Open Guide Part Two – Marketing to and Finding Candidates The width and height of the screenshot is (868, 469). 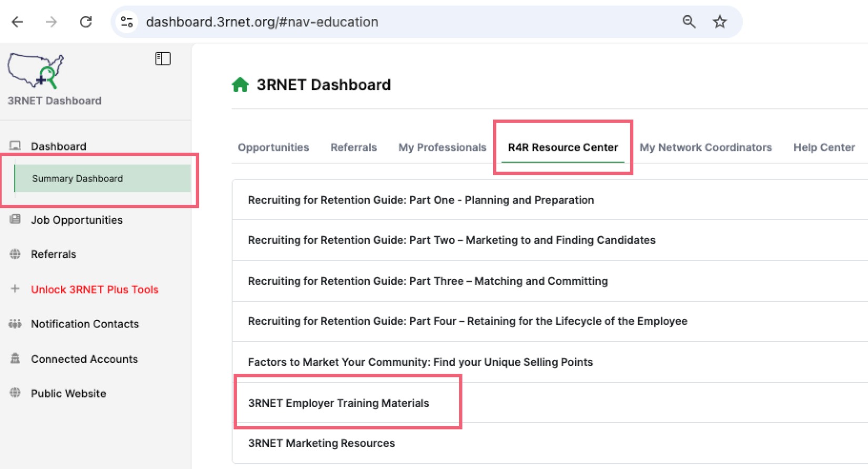click(x=550, y=240)
